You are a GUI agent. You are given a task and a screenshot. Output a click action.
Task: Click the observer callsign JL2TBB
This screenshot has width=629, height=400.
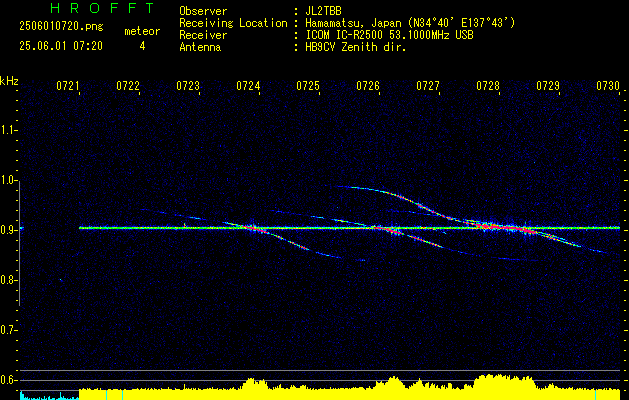[323, 11]
